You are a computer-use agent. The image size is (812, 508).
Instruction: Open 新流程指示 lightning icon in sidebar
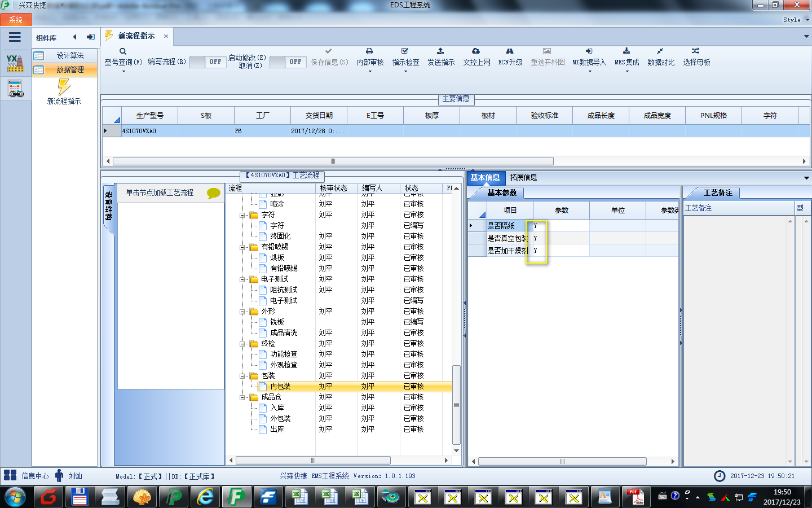[x=64, y=87]
